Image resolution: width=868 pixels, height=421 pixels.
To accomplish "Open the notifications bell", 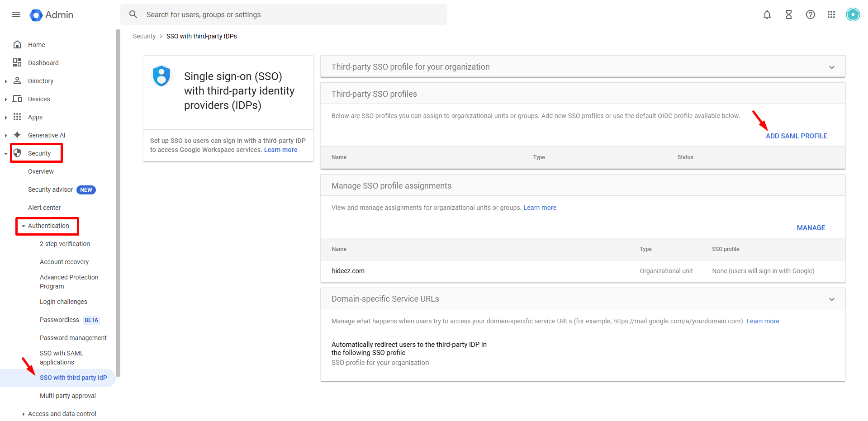I will (767, 14).
